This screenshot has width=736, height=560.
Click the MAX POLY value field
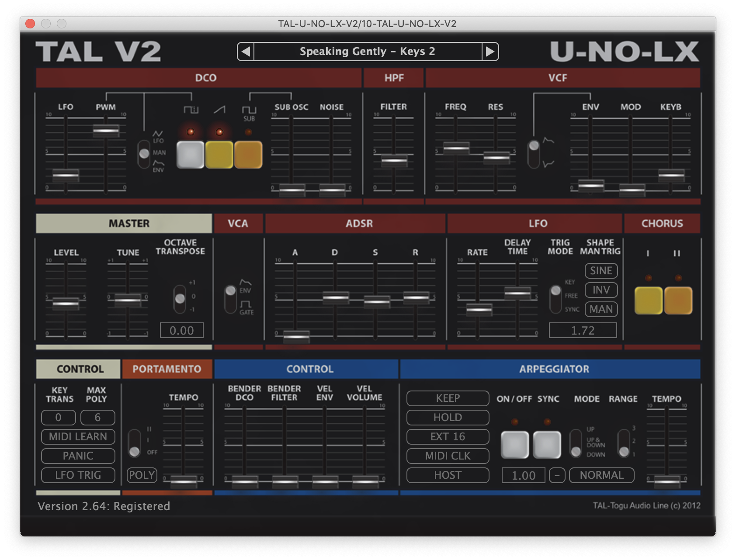98,418
